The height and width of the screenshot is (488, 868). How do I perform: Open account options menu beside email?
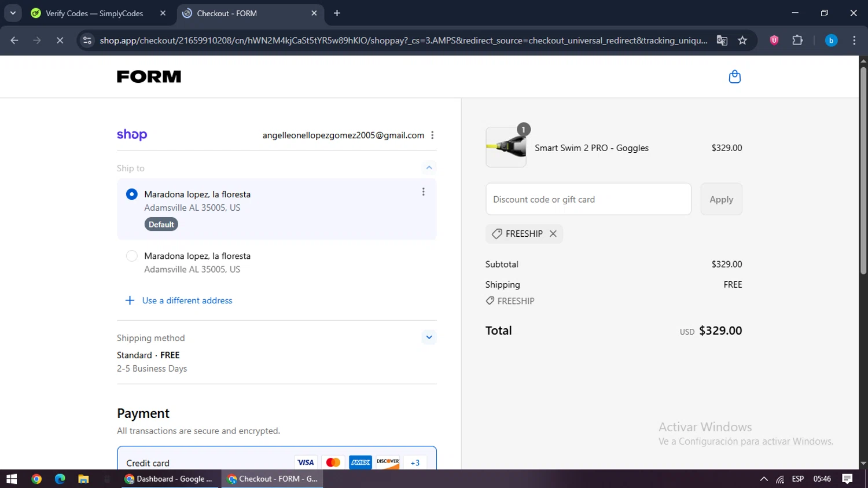[432, 135]
